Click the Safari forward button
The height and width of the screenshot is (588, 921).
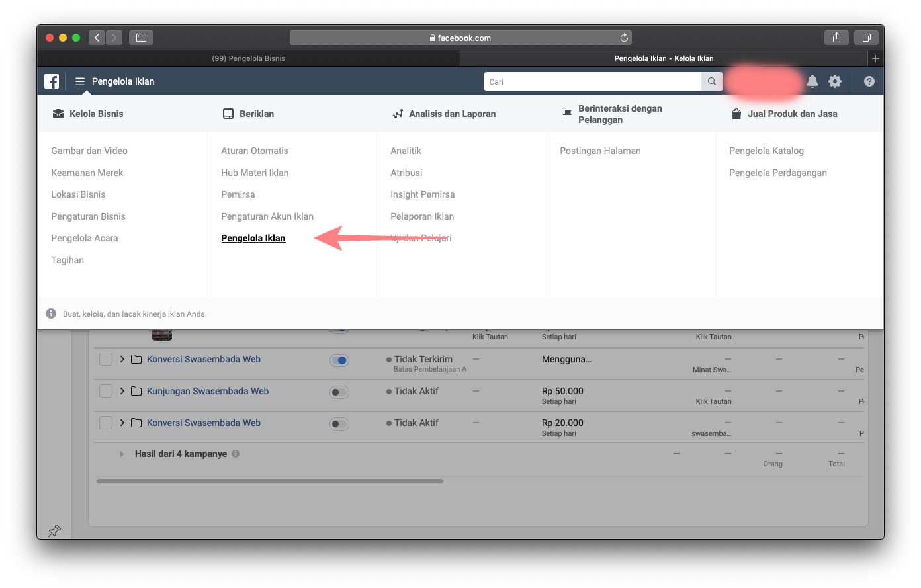114,38
